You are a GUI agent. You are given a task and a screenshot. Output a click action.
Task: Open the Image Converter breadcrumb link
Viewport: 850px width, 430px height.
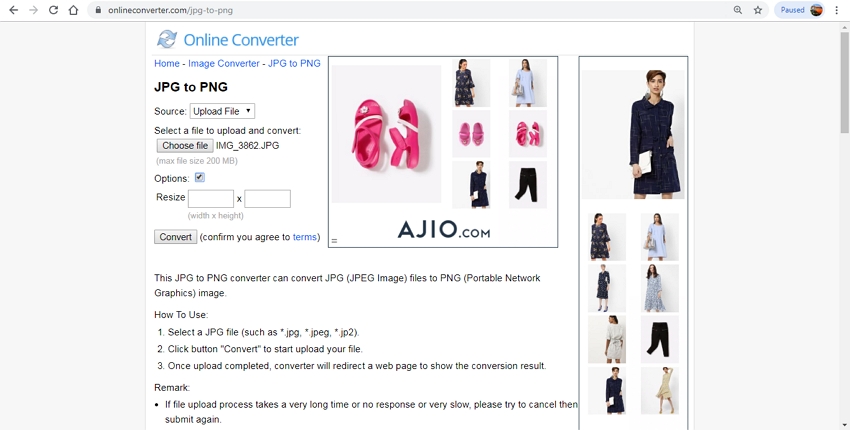224,63
